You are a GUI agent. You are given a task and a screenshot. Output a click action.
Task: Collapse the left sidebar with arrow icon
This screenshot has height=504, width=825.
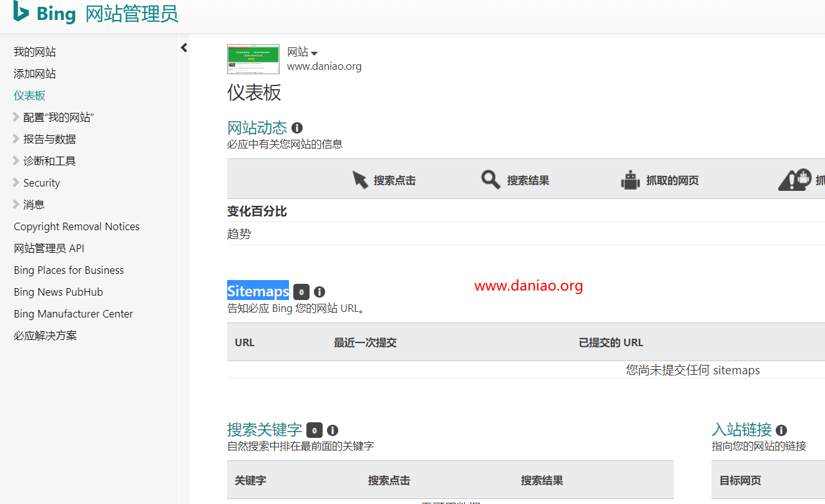184,47
